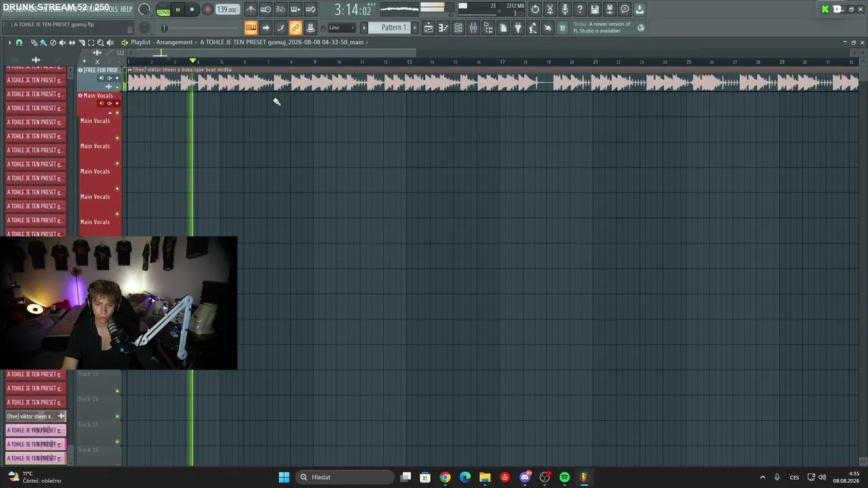The width and height of the screenshot is (868, 488).
Task: Open Spotify from taskbar
Action: coord(564,477)
